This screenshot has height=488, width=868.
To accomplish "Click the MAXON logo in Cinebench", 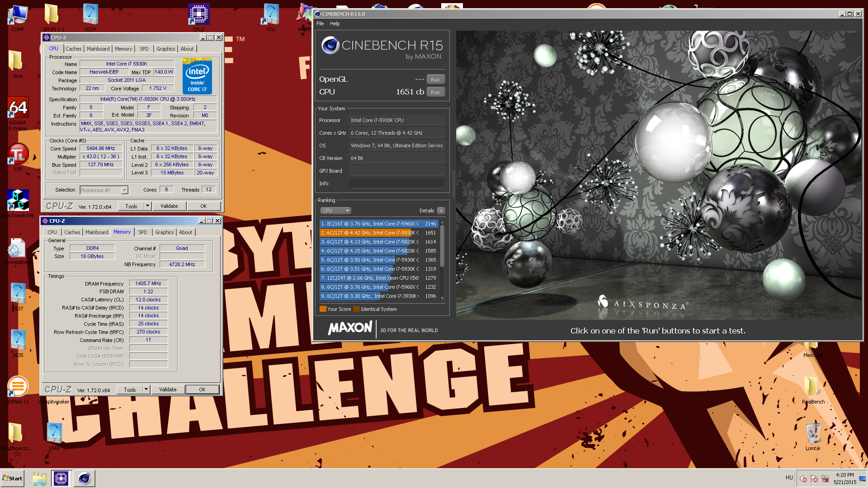I will [350, 328].
